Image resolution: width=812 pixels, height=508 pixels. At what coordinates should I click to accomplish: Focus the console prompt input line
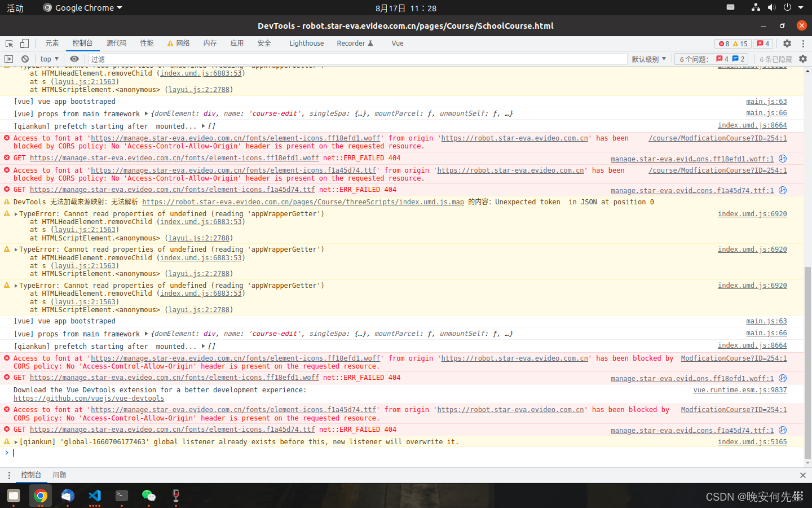(406, 453)
